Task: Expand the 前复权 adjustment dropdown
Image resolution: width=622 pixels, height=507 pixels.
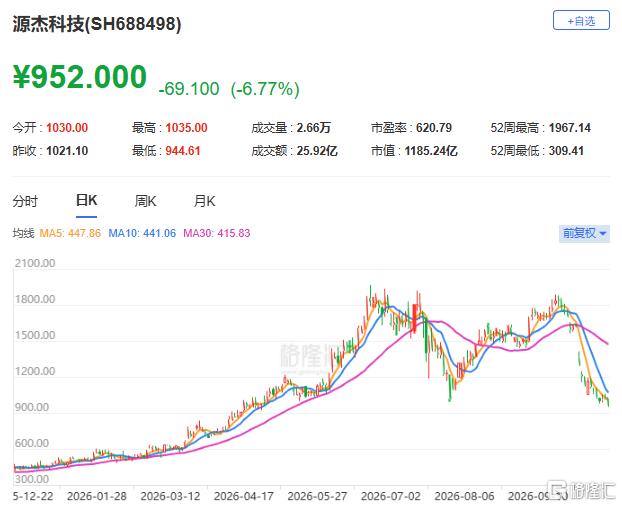Action: 584,233
